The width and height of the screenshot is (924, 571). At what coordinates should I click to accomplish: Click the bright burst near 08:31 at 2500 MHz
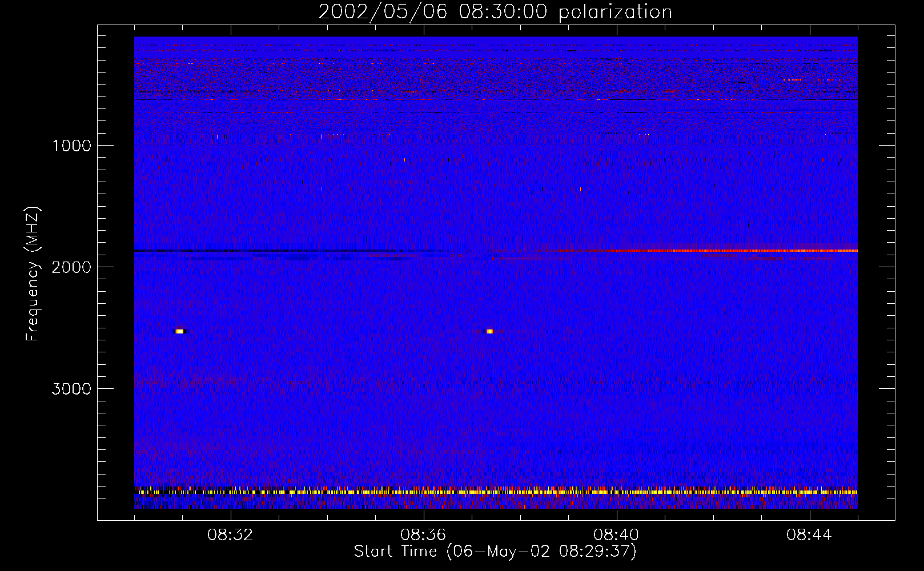pyautogui.click(x=180, y=331)
